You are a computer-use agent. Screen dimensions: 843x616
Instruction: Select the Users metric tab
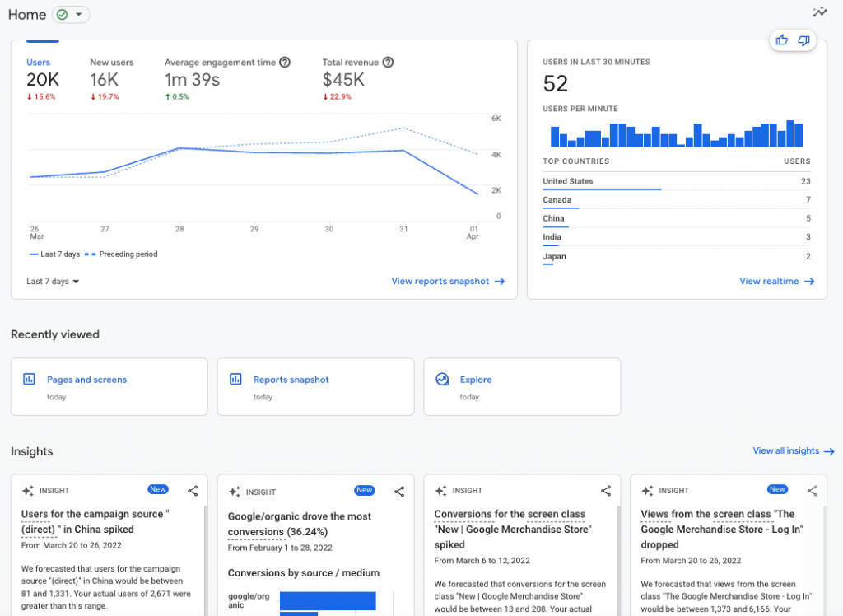tap(38, 63)
